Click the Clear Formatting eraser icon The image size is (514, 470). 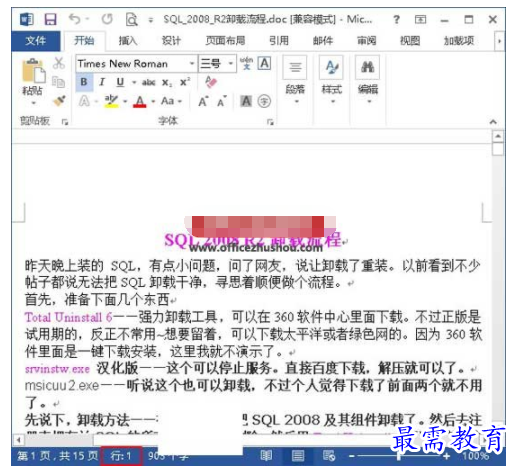211,82
